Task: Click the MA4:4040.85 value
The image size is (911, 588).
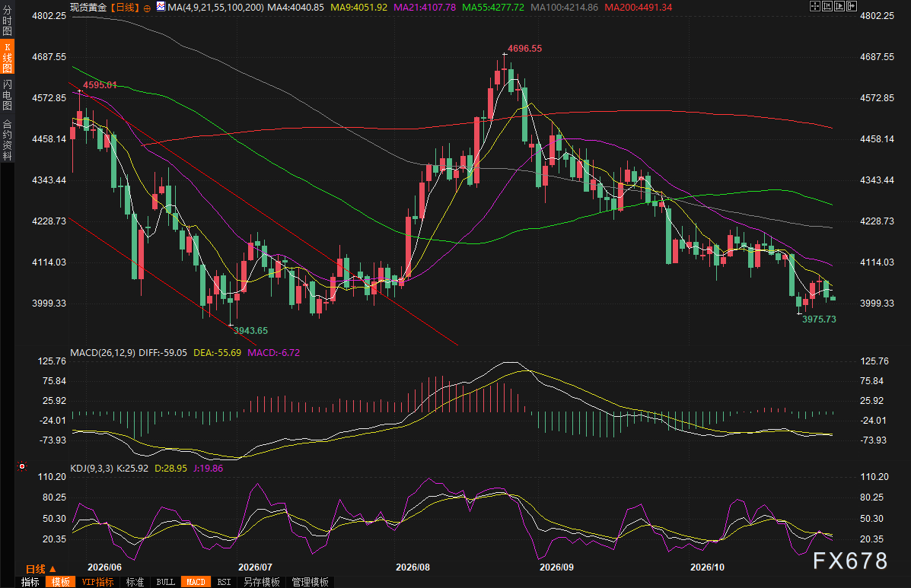Action: [296, 8]
